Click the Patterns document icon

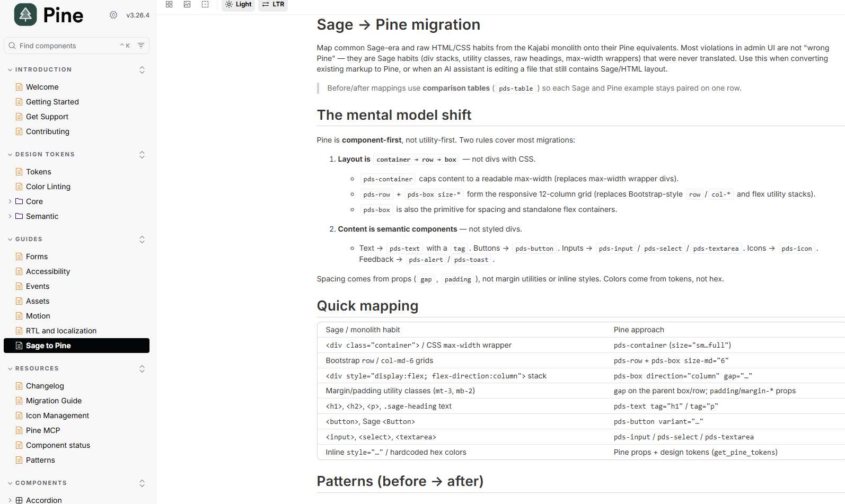(x=19, y=460)
